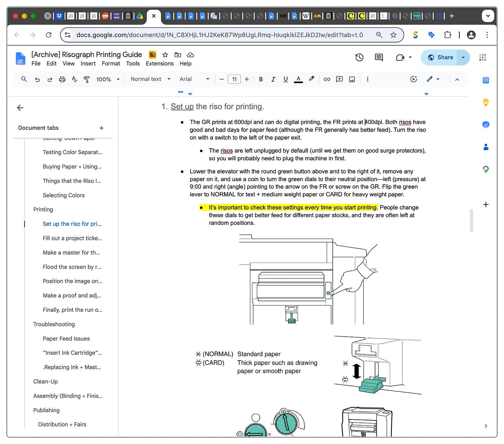
Task: Redo the last action
Action: [x=50, y=79]
